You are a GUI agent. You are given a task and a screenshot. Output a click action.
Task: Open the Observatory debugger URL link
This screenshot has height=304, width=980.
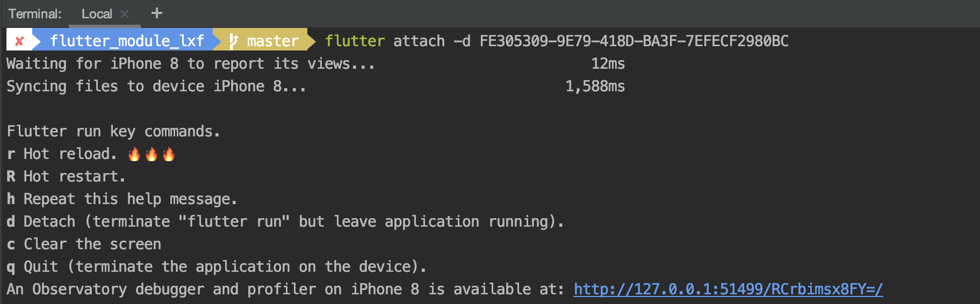pos(728,289)
